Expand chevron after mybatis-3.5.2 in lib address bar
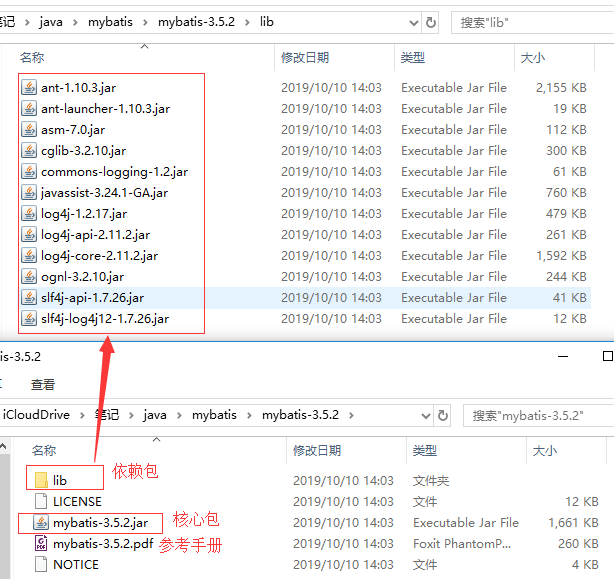 pyautogui.click(x=247, y=22)
